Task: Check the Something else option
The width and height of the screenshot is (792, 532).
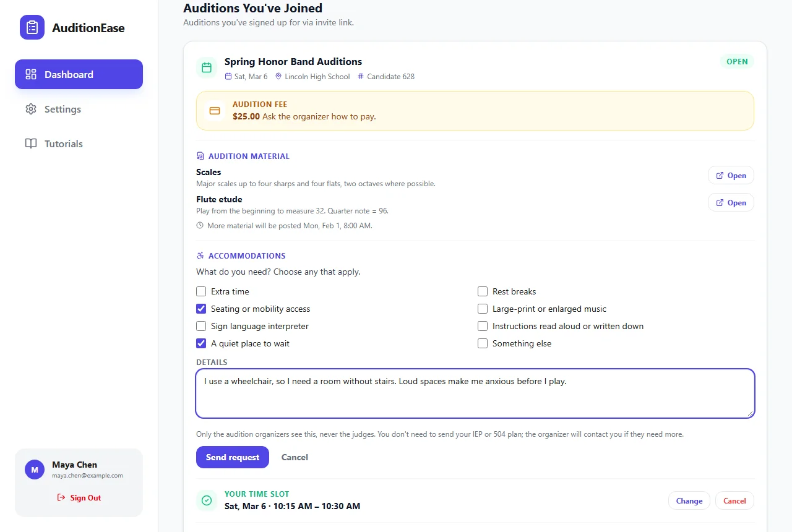Action: tap(483, 343)
